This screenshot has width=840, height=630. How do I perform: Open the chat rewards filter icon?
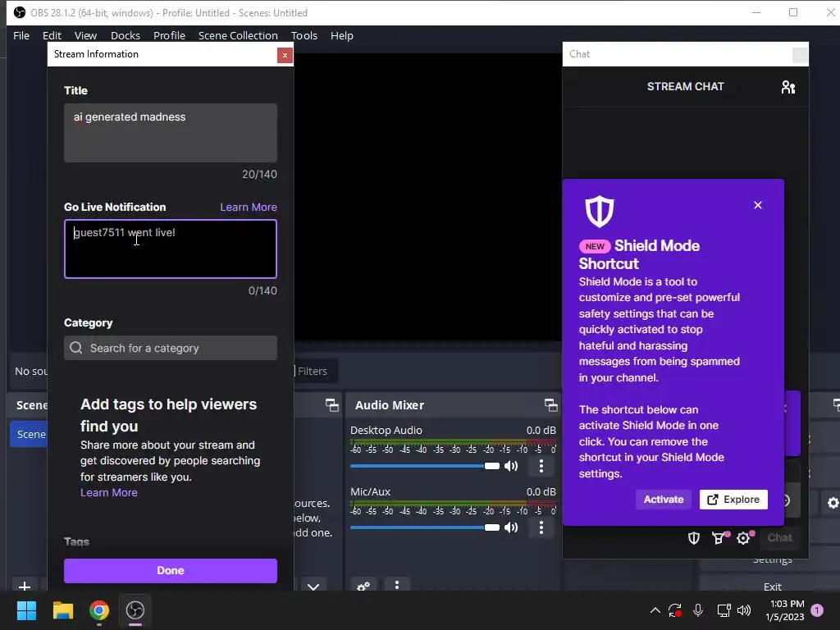(719, 538)
